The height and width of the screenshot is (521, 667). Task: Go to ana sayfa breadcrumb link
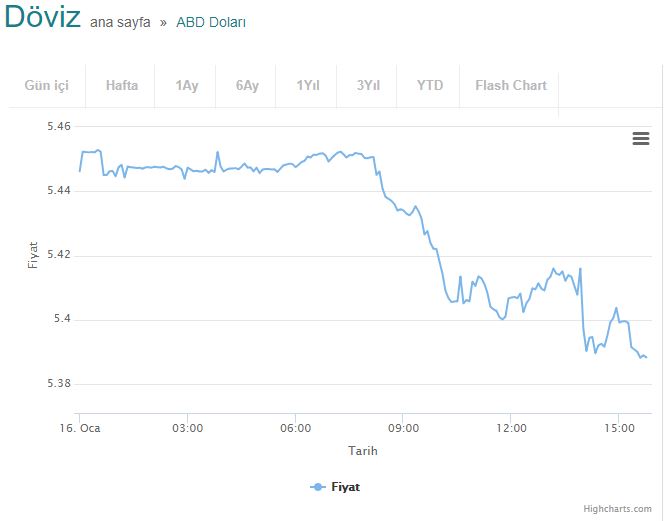point(120,22)
